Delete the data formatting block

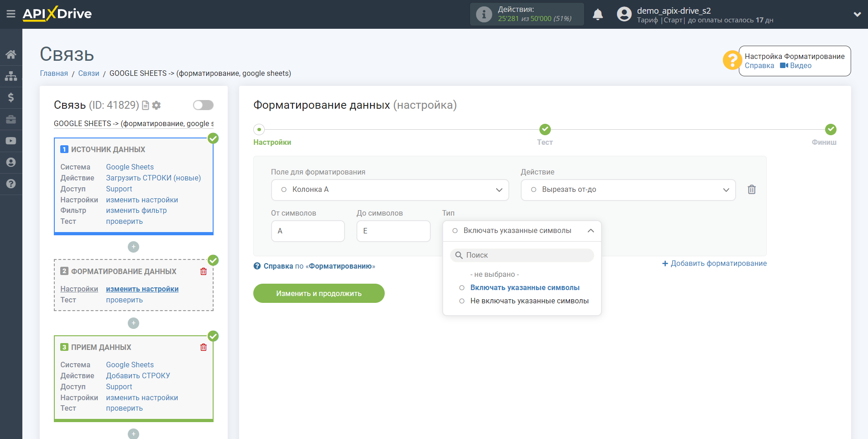click(x=204, y=271)
